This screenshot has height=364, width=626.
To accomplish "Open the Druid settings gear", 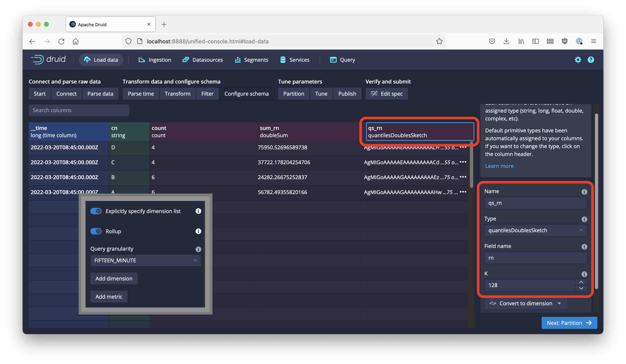I will click(578, 60).
